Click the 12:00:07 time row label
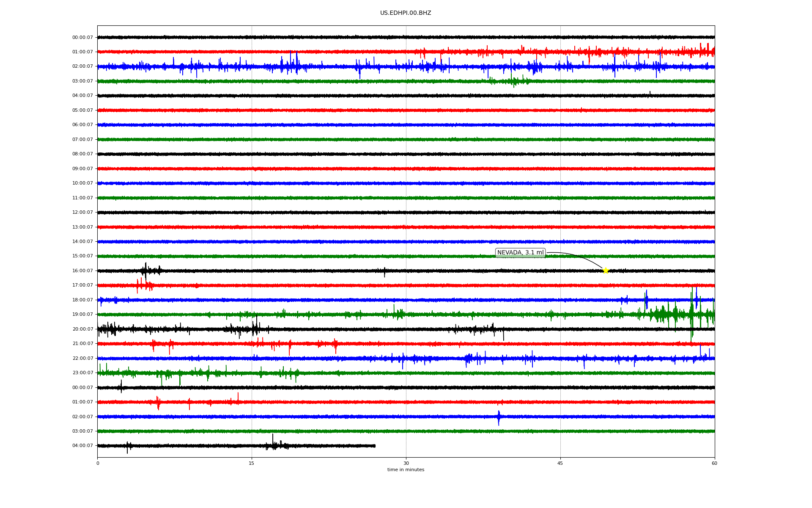Screen dimensions: 812x508 pyautogui.click(x=82, y=213)
